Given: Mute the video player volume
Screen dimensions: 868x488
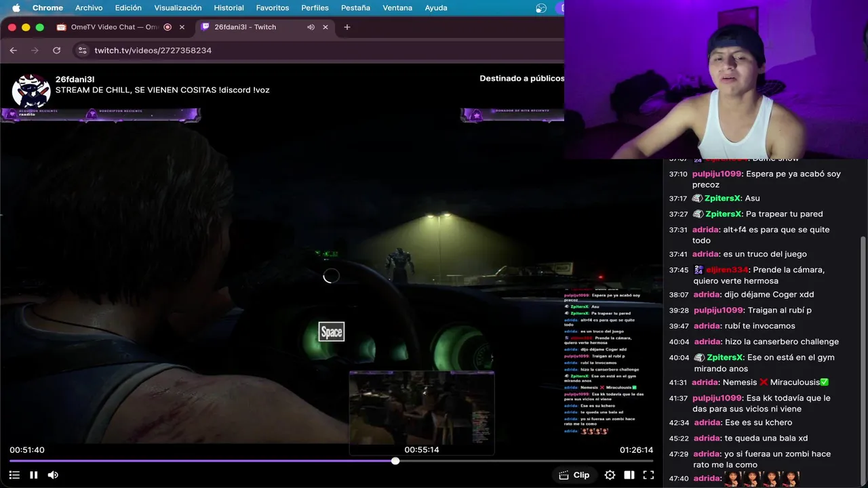Looking at the screenshot, I should 53,475.
